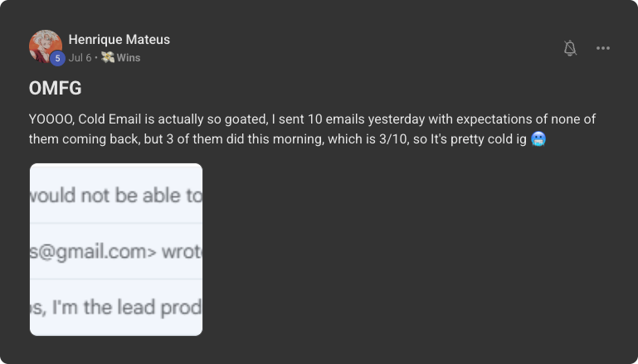The width and height of the screenshot is (638, 364).
Task: Click the flying money Wins category icon
Action: (107, 58)
